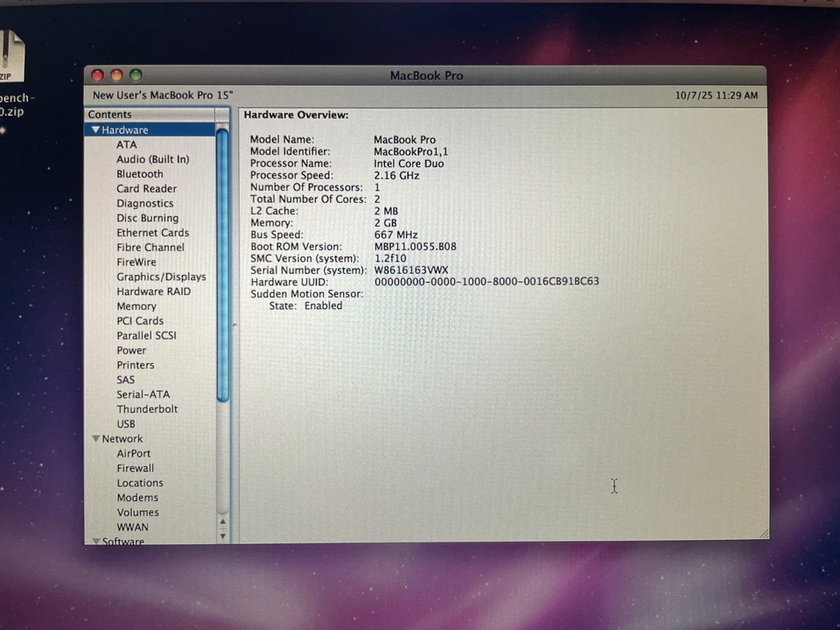Select ATA in the Contents sidebar
Screen dimensions: 840x630
tap(126, 144)
